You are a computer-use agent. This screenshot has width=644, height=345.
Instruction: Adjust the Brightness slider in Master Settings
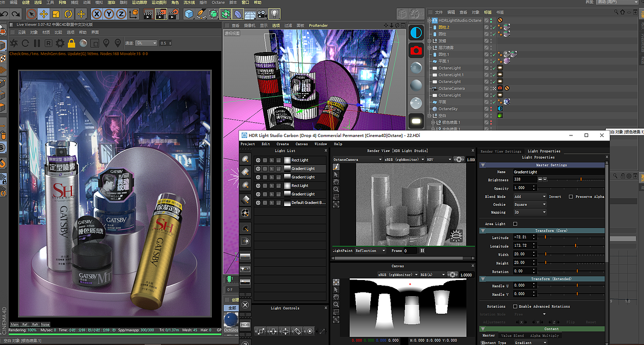[581, 179]
